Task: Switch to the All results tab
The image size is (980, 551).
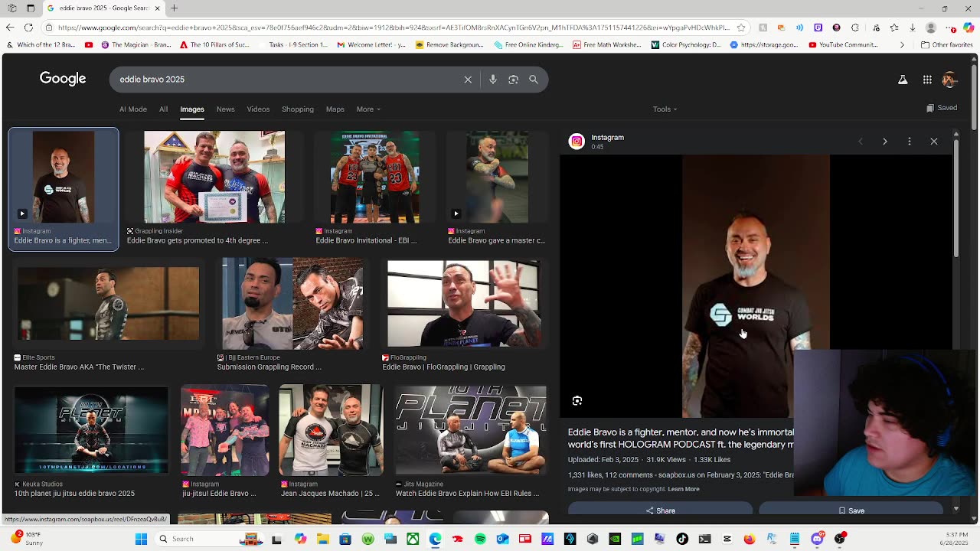Action: click(163, 109)
